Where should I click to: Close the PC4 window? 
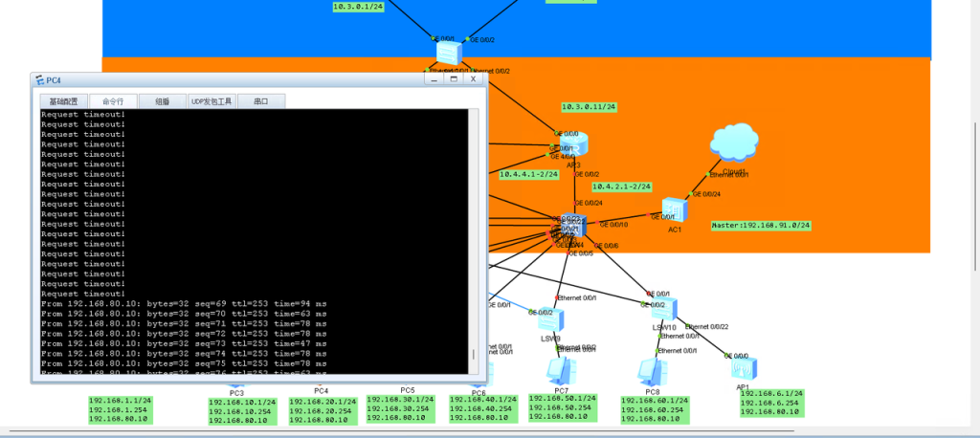(x=472, y=80)
